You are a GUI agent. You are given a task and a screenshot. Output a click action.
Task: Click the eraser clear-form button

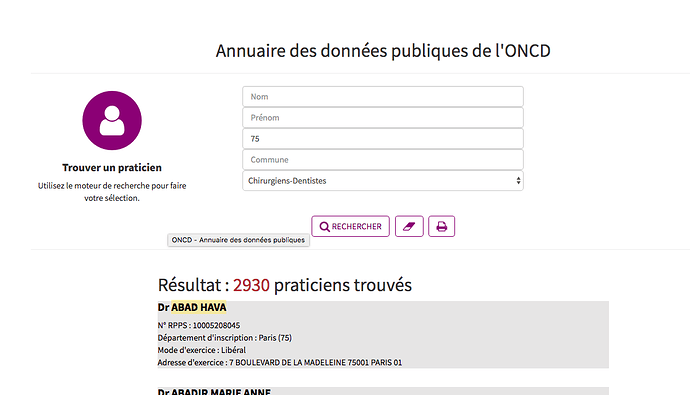[x=409, y=226]
